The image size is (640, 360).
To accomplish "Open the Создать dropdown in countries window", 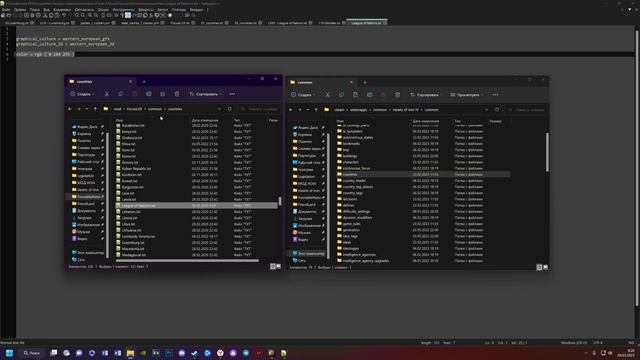I will pos(82,94).
